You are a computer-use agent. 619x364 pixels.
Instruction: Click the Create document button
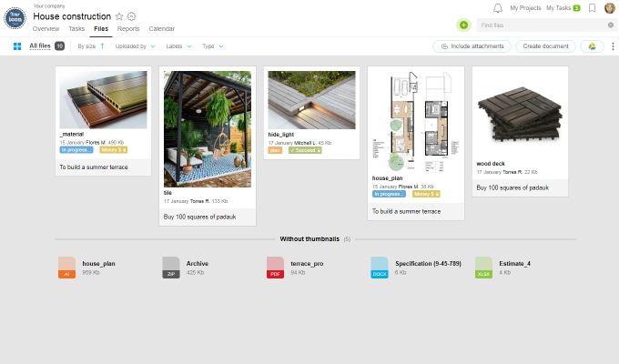(x=545, y=45)
